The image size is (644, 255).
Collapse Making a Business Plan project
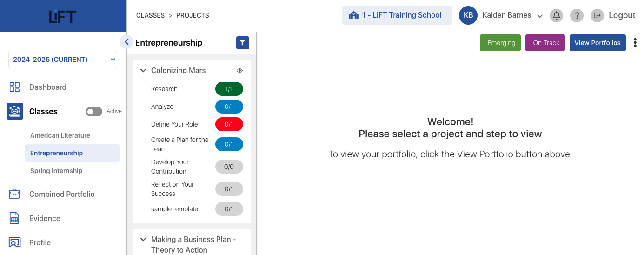(143, 240)
